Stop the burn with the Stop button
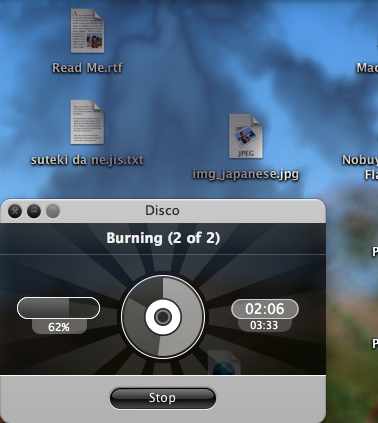Screen dimensions: 378x423 coord(163,398)
